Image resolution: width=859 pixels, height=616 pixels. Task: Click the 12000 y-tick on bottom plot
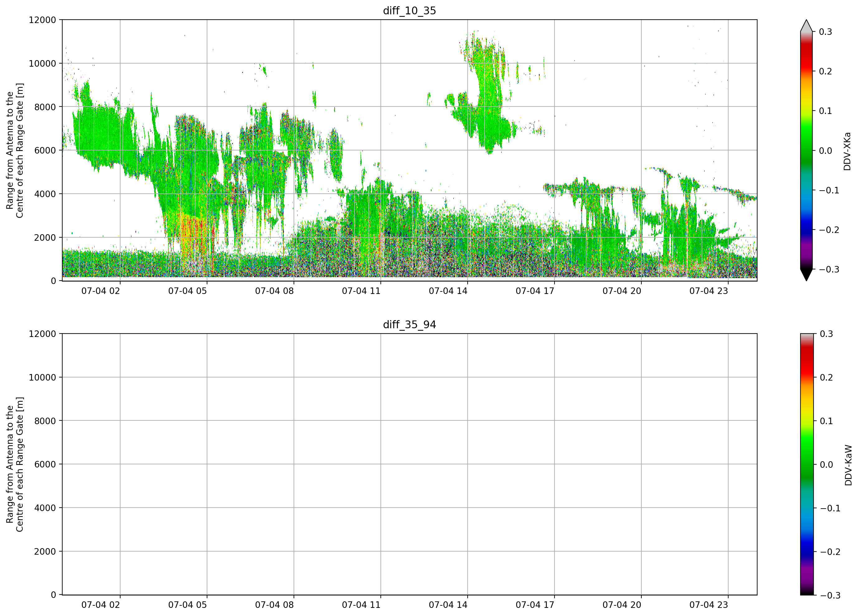[42, 334]
